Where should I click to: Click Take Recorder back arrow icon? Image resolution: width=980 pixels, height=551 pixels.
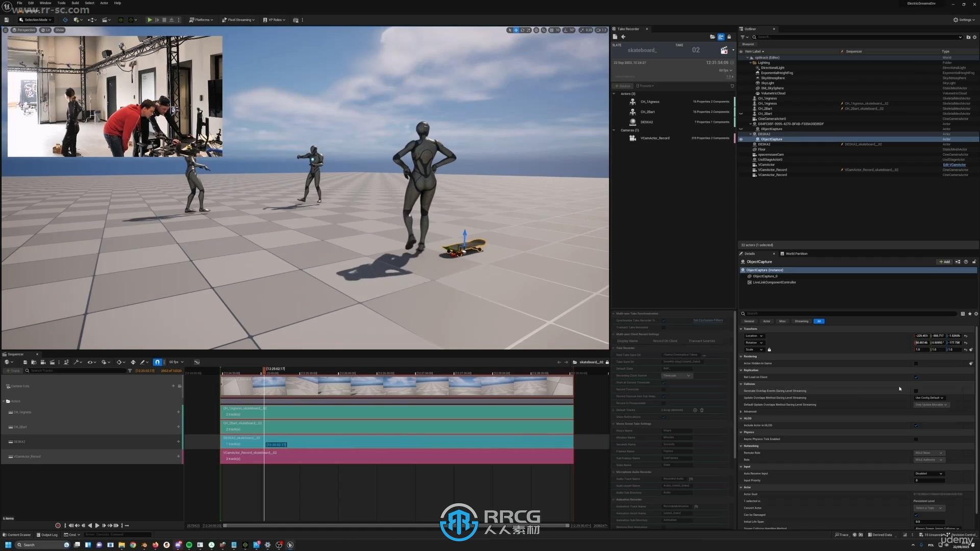point(623,37)
